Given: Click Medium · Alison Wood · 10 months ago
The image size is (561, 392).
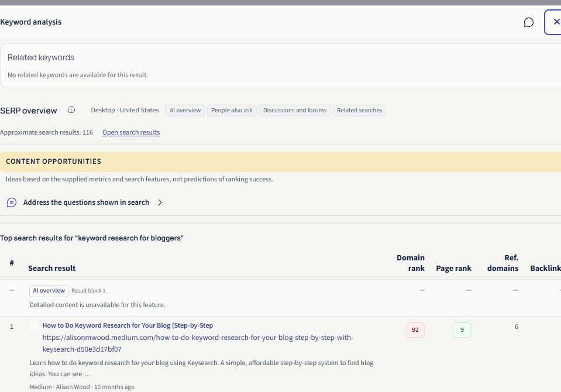Looking at the screenshot, I should 82,387.
